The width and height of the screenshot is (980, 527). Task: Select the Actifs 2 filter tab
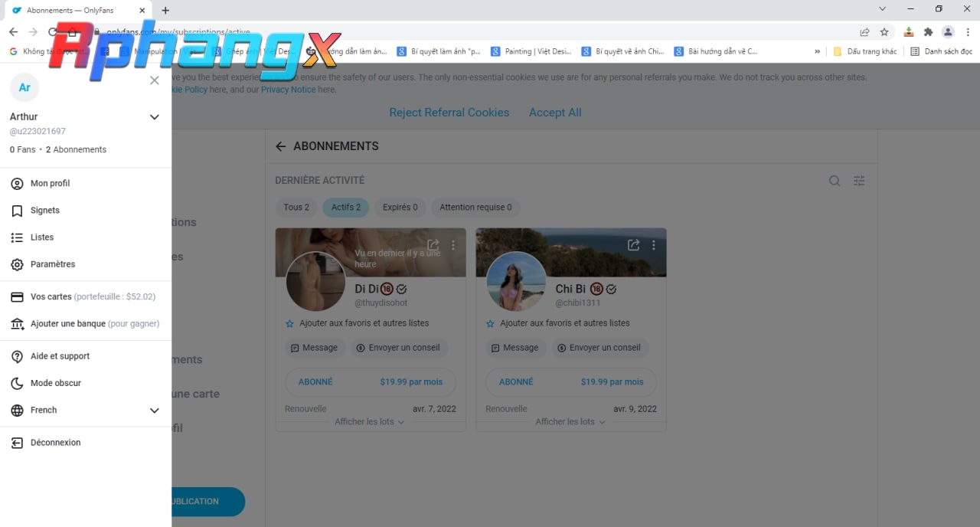click(346, 207)
